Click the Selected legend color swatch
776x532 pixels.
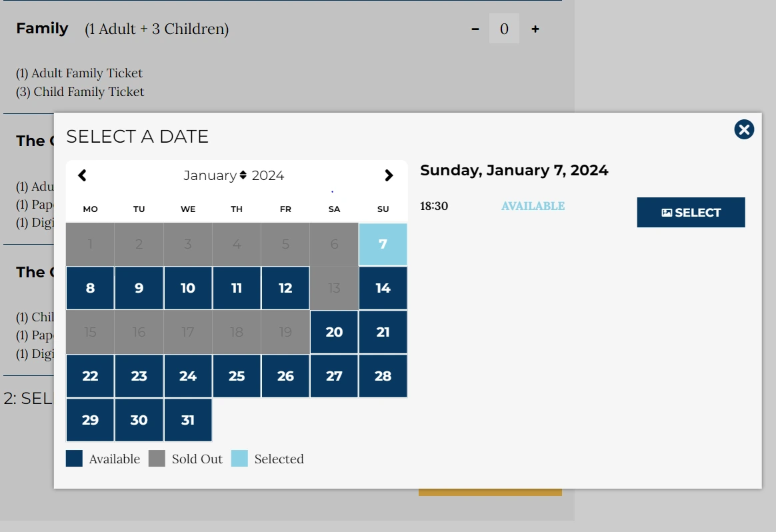[x=239, y=459]
